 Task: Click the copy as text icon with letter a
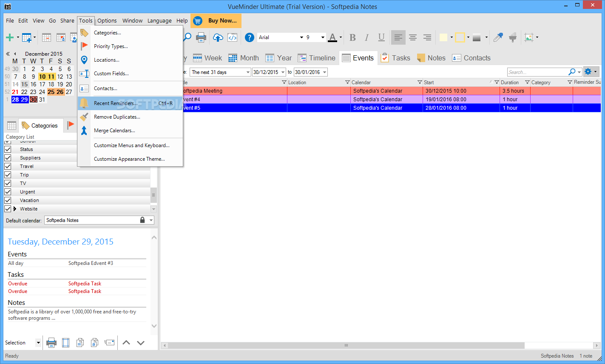(x=94, y=343)
